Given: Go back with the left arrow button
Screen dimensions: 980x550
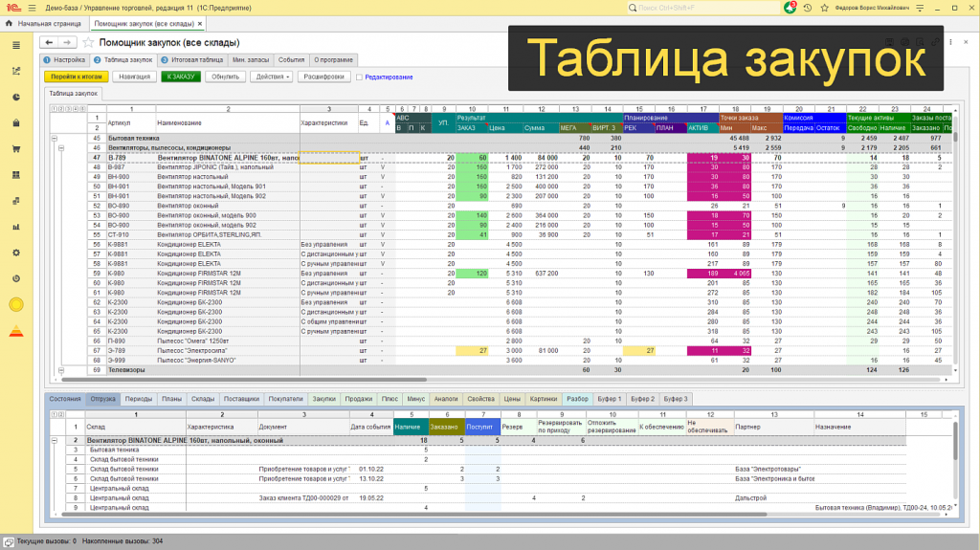Looking at the screenshot, I should (49, 42).
